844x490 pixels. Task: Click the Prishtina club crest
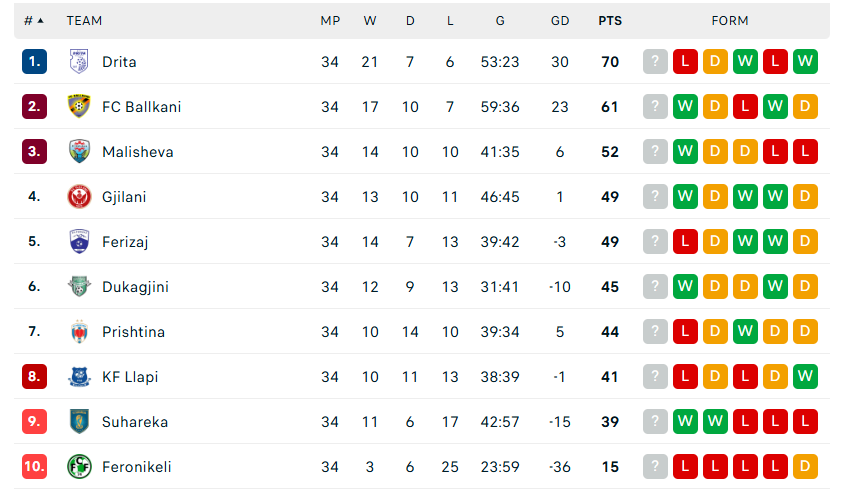79,332
